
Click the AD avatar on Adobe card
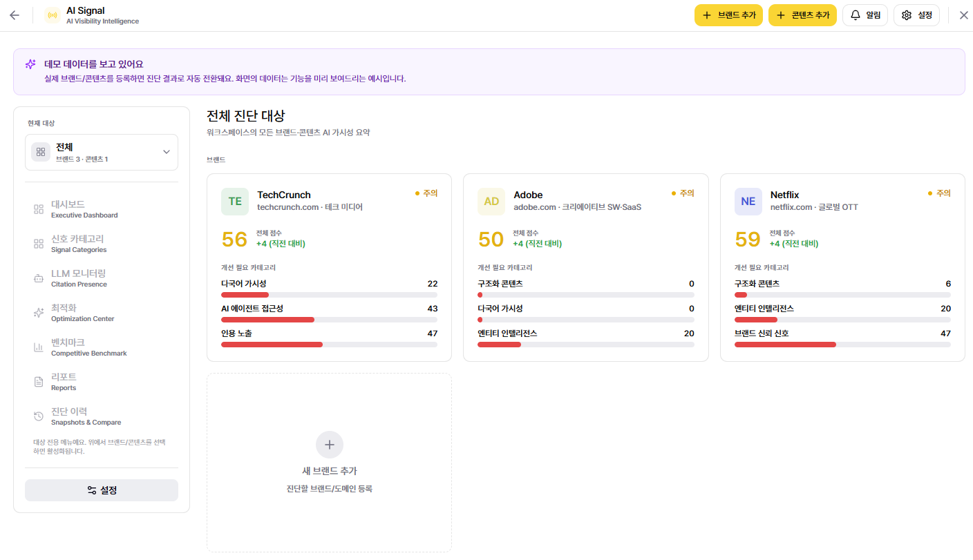(x=491, y=201)
